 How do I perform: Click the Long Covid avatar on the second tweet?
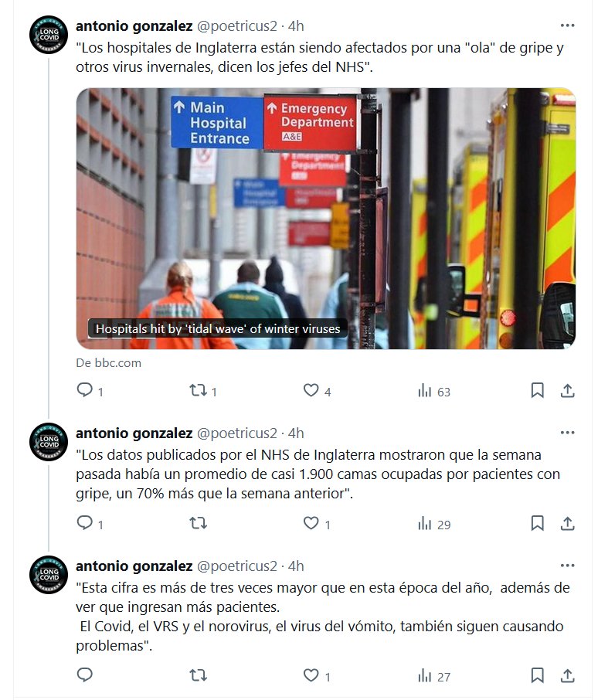[48, 441]
